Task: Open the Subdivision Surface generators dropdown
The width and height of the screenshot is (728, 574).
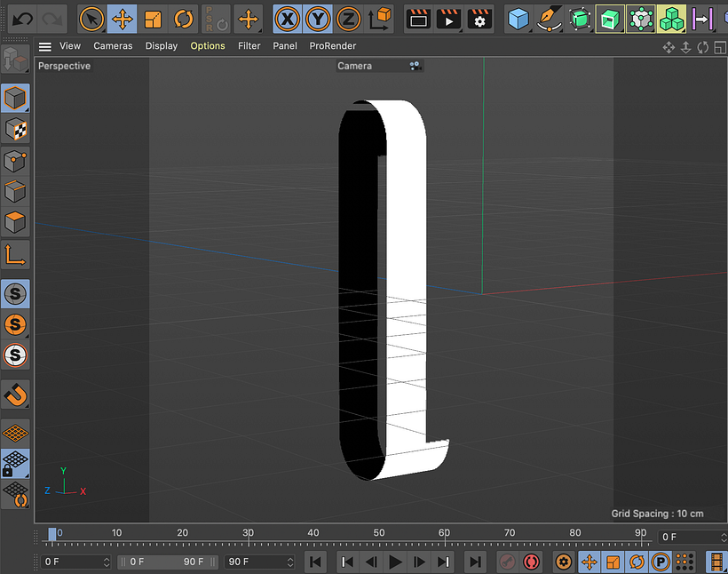Action: [580, 19]
